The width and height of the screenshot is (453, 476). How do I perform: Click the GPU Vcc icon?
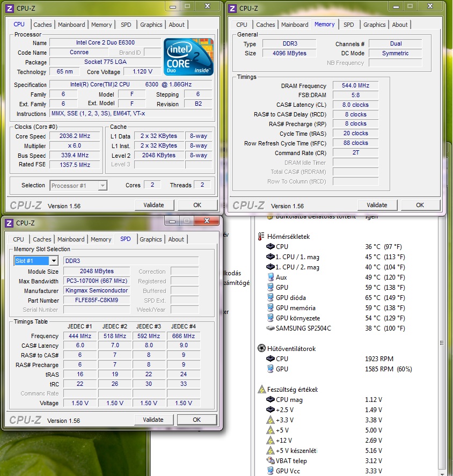coord(271,471)
